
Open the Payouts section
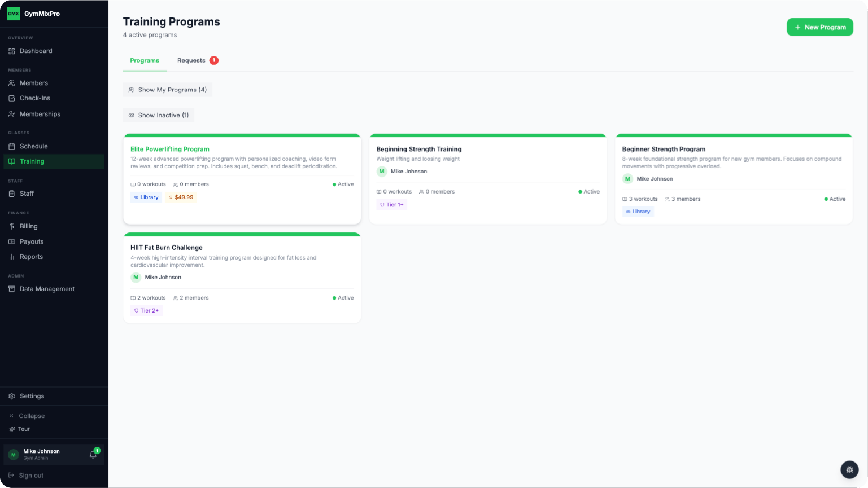click(32, 241)
